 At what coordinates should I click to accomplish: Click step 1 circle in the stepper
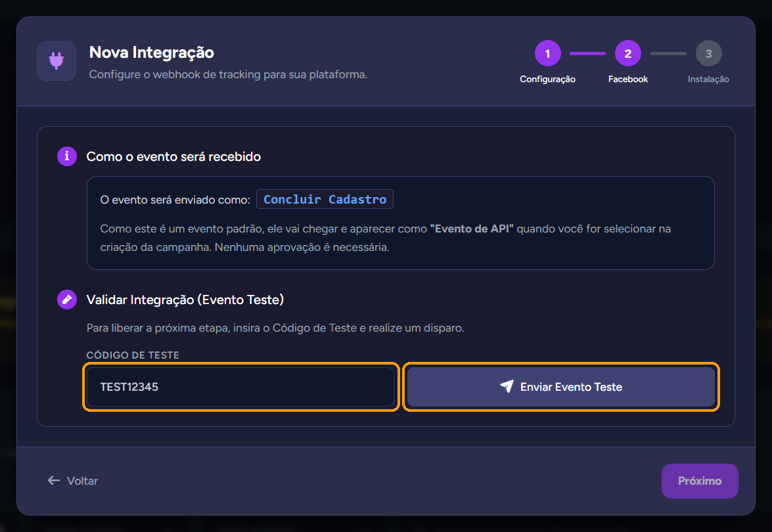547,53
